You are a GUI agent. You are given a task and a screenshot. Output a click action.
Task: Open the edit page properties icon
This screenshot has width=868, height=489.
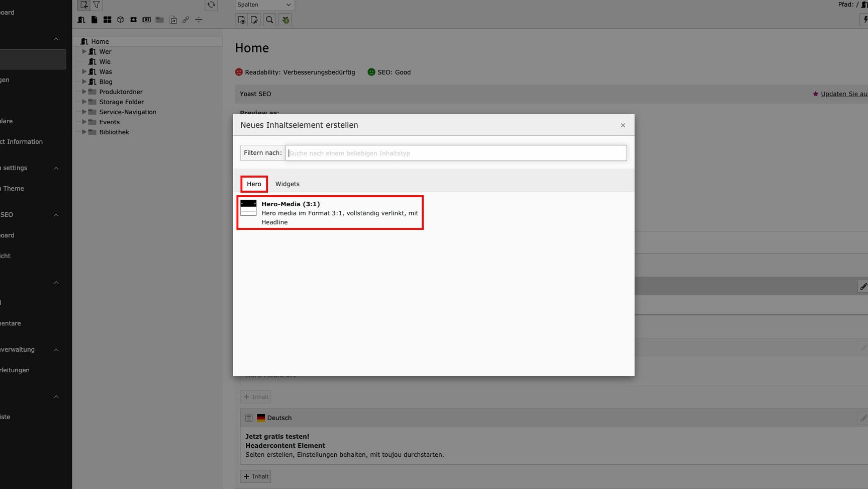255,20
